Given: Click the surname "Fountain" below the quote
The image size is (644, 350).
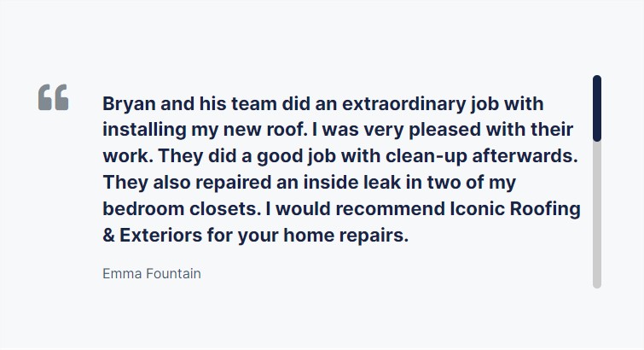Looking at the screenshot, I should 175,274.
